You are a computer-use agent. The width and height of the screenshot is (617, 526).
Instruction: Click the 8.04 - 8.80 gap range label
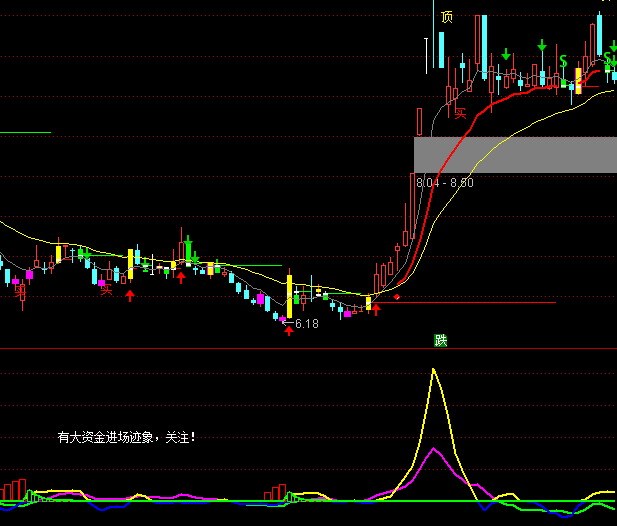(445, 183)
